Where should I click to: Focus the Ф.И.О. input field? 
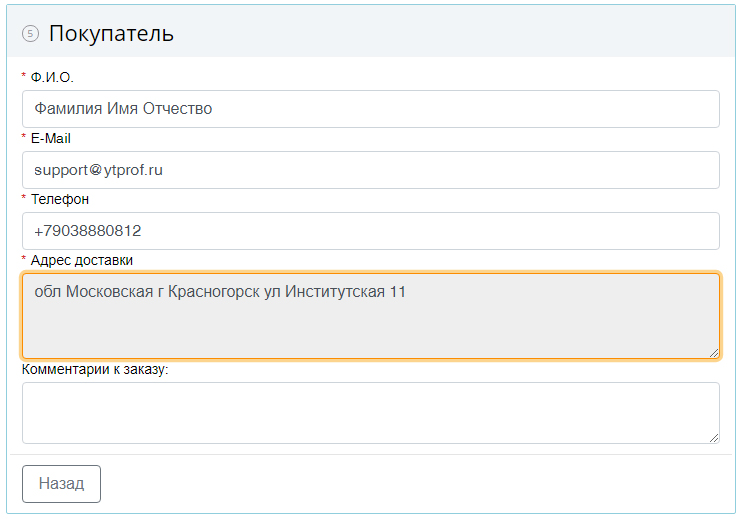coord(371,109)
